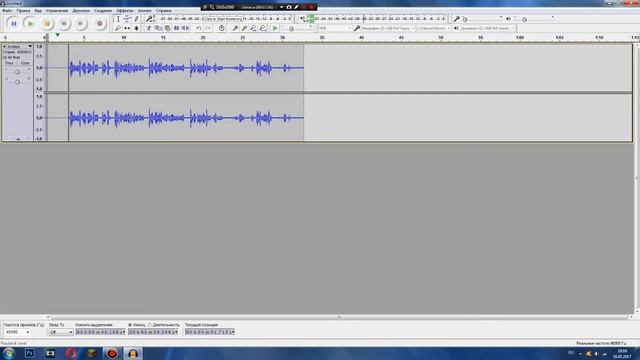The image size is (640, 360).
Task: Open the recording channels (Stereo) dropdown
Action: pos(433,28)
